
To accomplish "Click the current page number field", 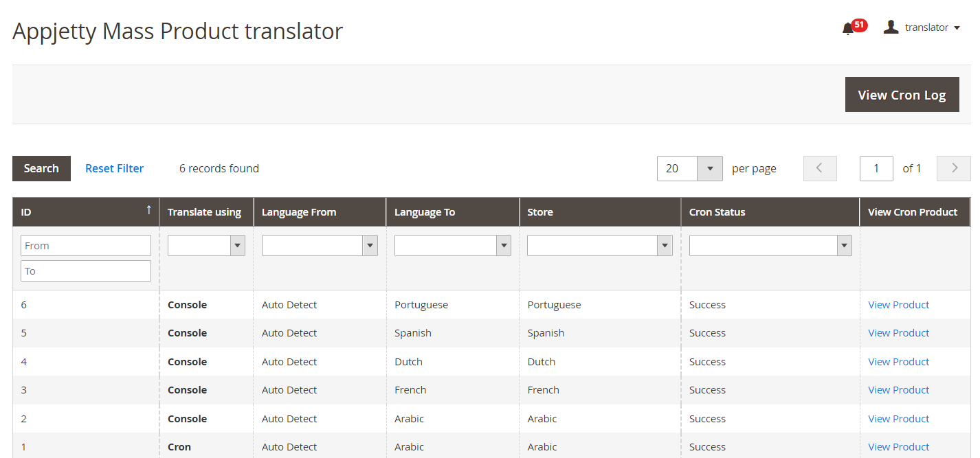I will coord(876,168).
